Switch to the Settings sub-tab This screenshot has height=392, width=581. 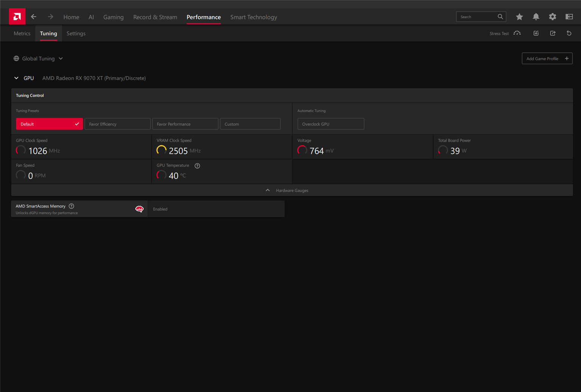76,33
